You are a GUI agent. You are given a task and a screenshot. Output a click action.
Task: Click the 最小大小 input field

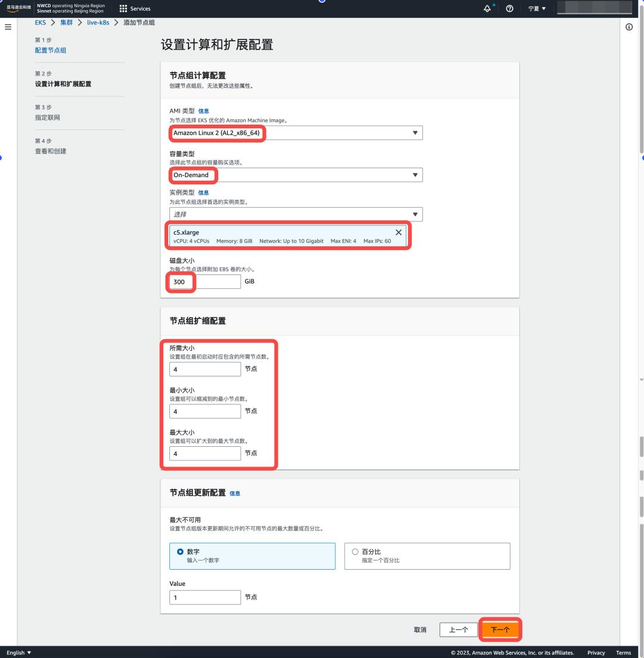click(x=205, y=411)
